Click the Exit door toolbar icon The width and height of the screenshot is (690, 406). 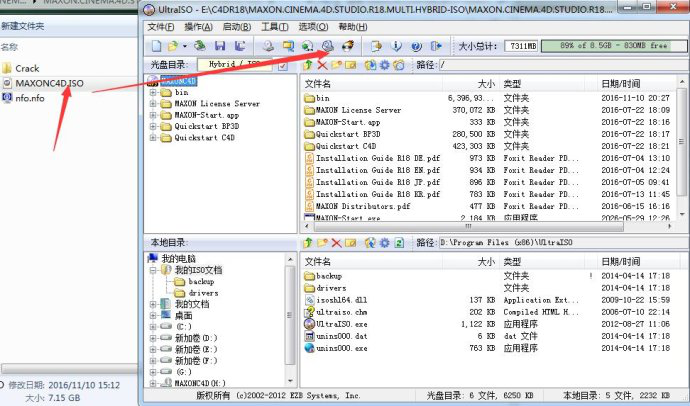click(436, 46)
